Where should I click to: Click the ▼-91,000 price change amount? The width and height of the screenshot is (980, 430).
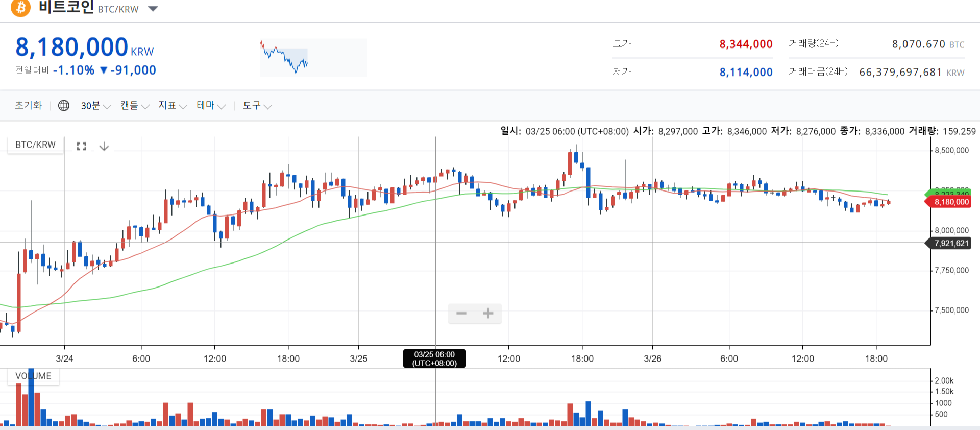[128, 70]
